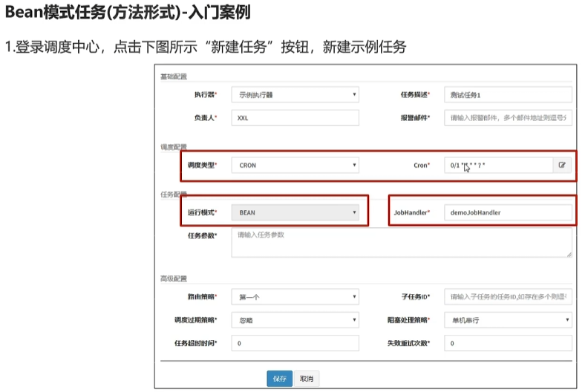Expand the 阻塞处理策略 dropdown

[x=508, y=320]
